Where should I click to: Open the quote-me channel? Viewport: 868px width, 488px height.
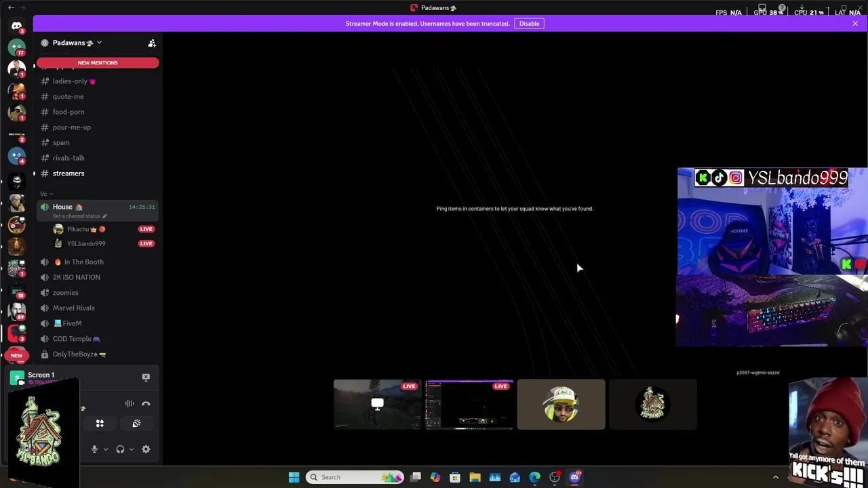pos(98,96)
